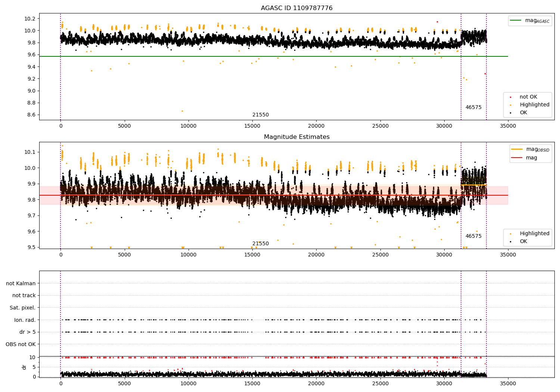This screenshot has height=392, width=560.
Task: Click the 46575 observation label in top plot
Action: pyautogui.click(x=473, y=108)
